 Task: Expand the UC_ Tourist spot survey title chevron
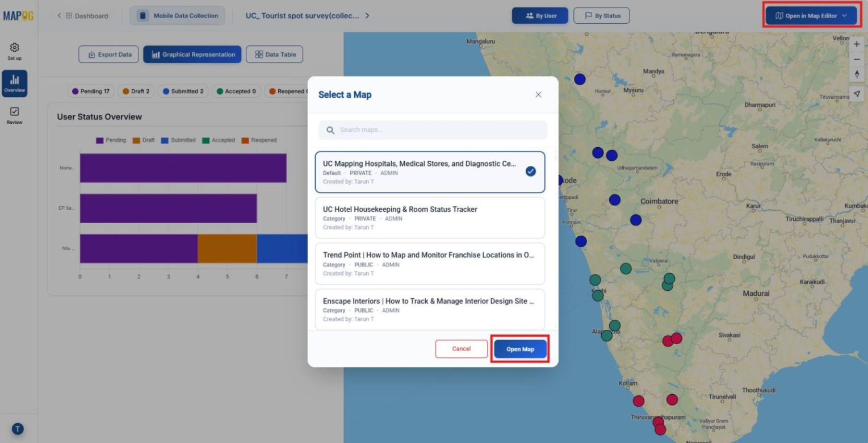pyautogui.click(x=367, y=15)
